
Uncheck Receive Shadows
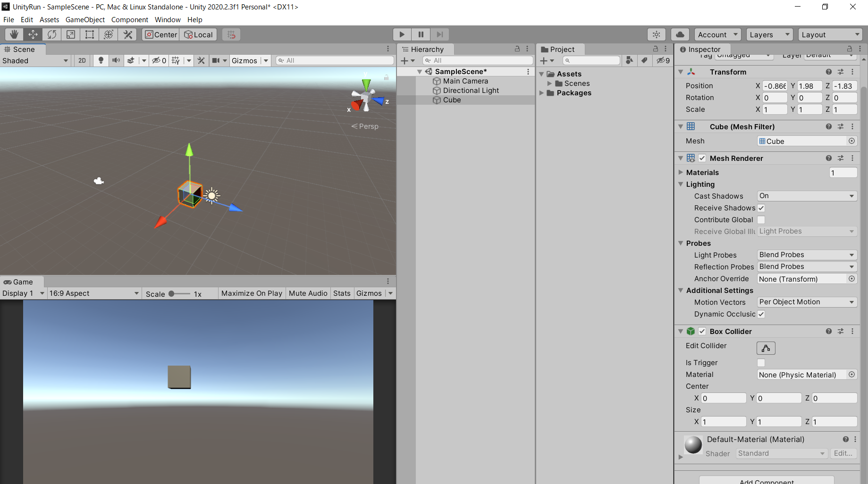pyautogui.click(x=761, y=208)
